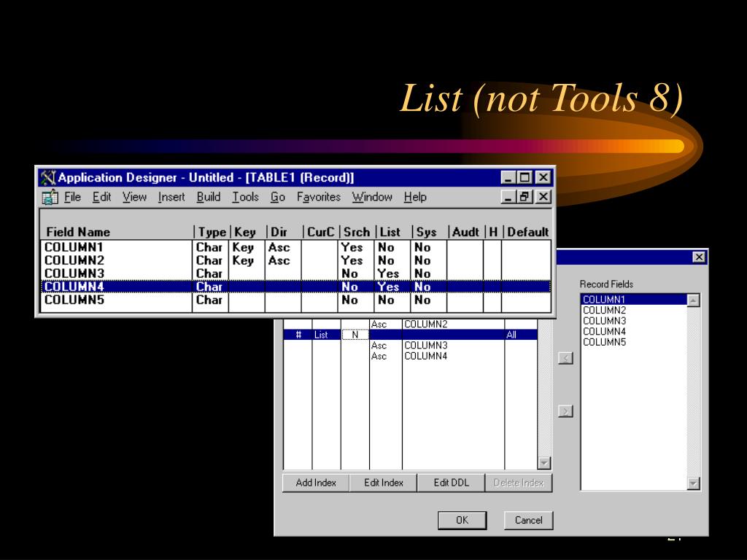Screen dimensions: 747x560
Task: Click the List column header in the record grid
Action: click(390, 233)
